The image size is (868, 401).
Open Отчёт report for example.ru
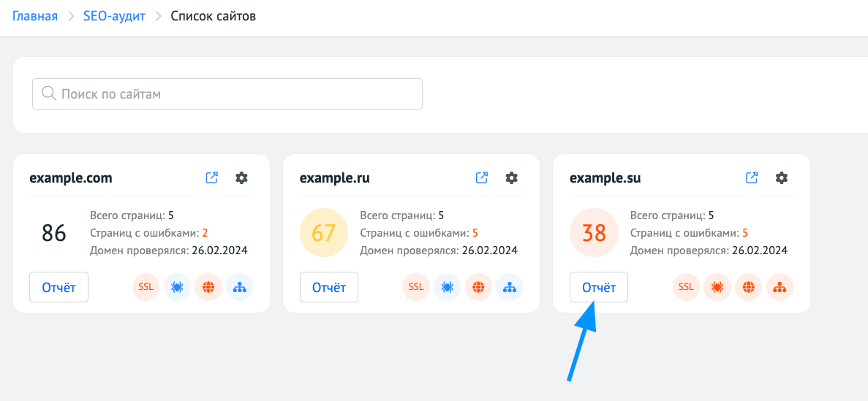(x=329, y=287)
